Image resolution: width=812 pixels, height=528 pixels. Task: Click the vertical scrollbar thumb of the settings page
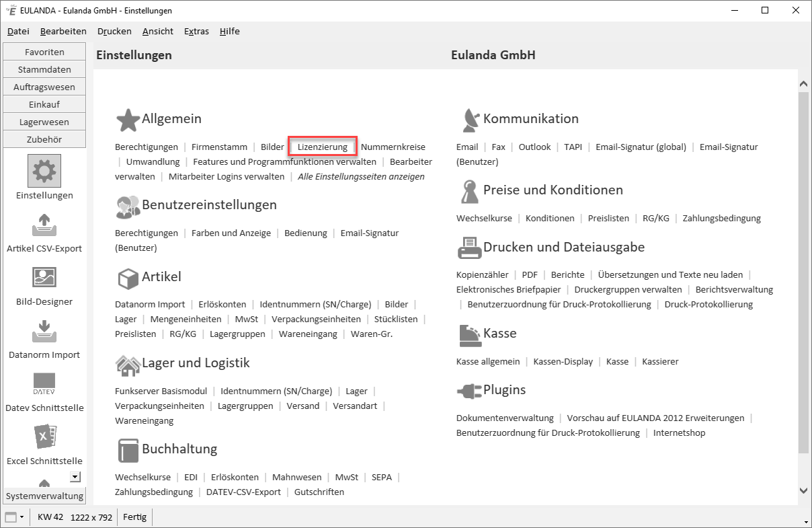(803, 272)
